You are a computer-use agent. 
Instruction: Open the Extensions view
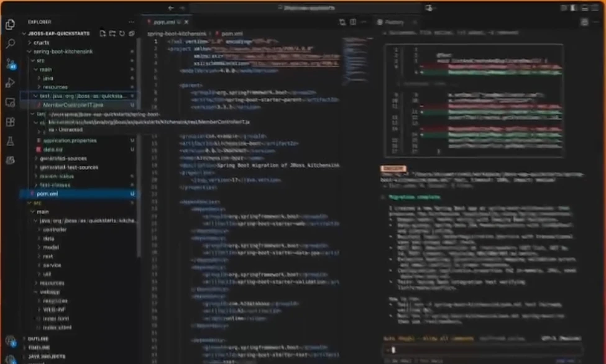pos(11,122)
